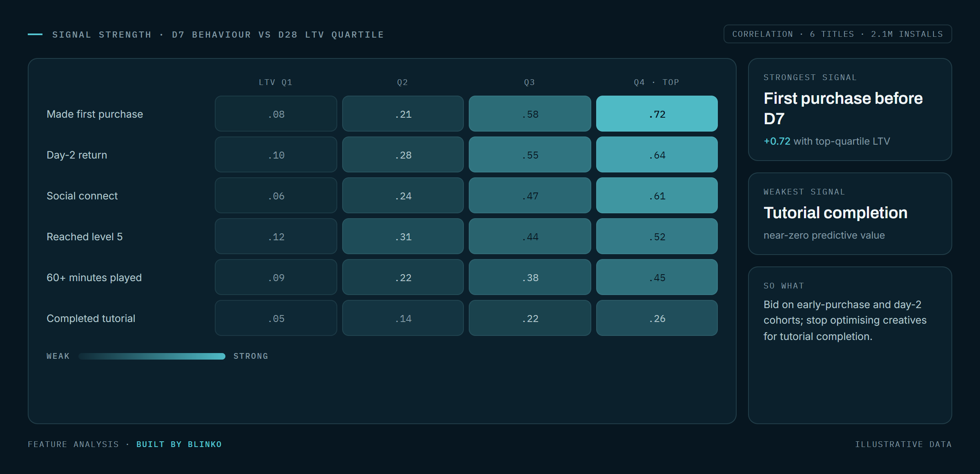The height and width of the screenshot is (474, 980).
Task: Click the .21 heatmap cell
Action: [x=403, y=114]
